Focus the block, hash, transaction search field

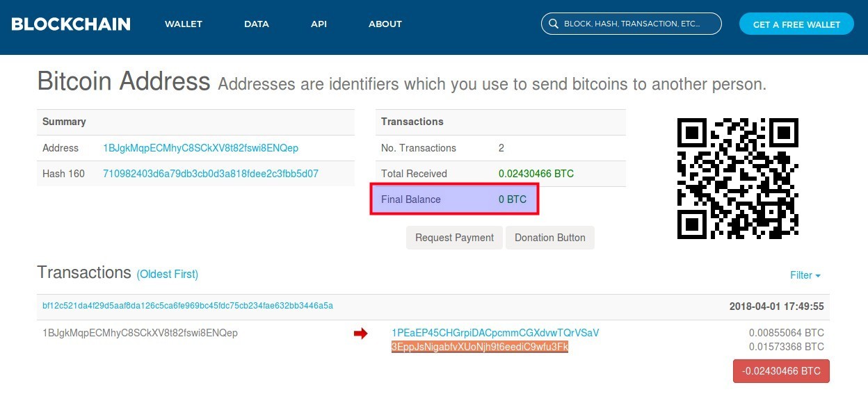click(x=632, y=24)
